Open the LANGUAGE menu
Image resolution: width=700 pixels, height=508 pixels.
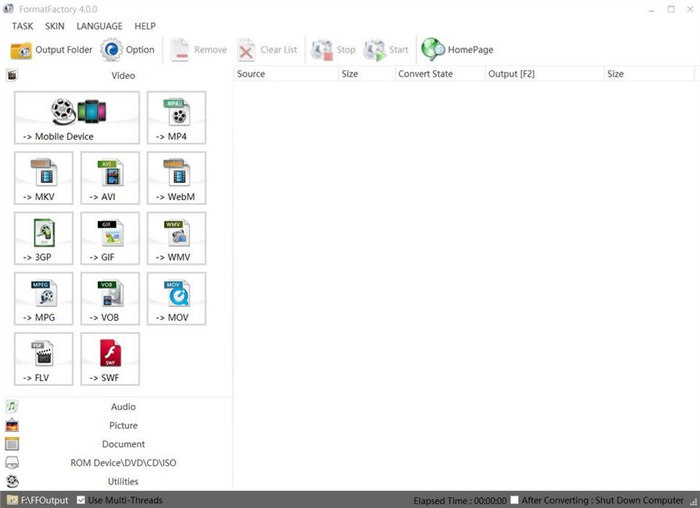click(99, 26)
